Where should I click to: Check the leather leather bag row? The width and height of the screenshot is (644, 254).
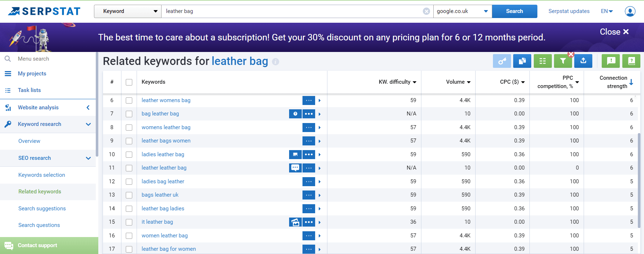129,168
